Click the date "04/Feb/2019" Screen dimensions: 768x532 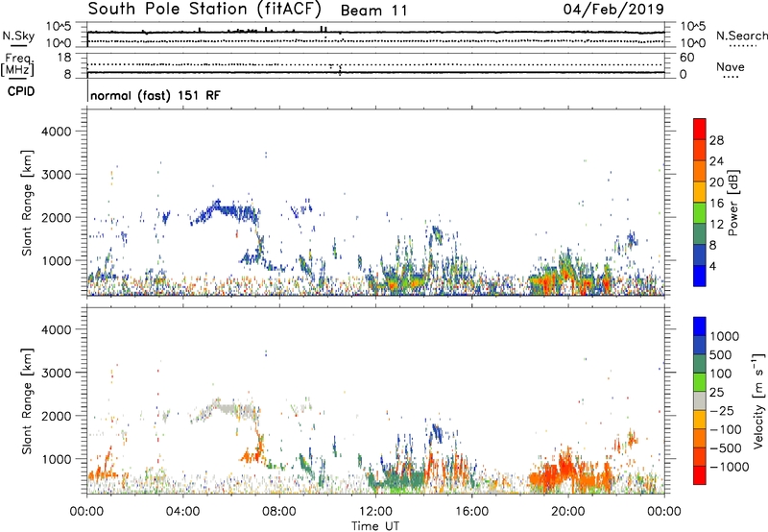(613, 9)
